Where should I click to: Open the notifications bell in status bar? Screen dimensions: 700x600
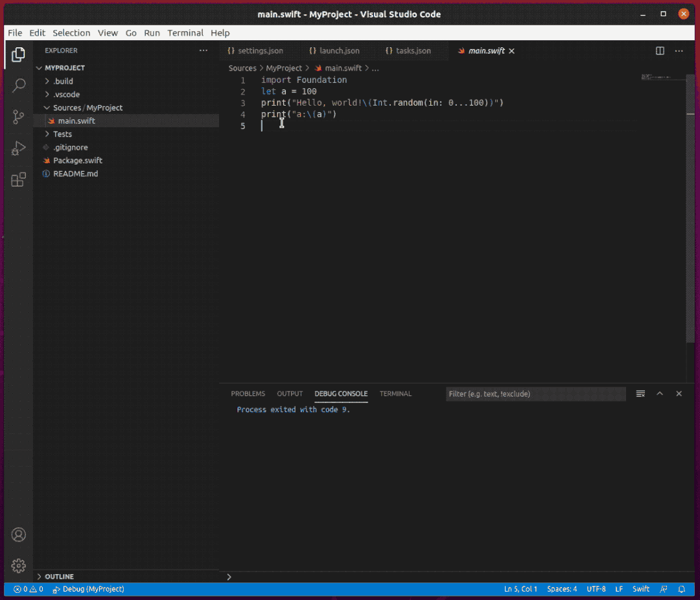click(681, 589)
